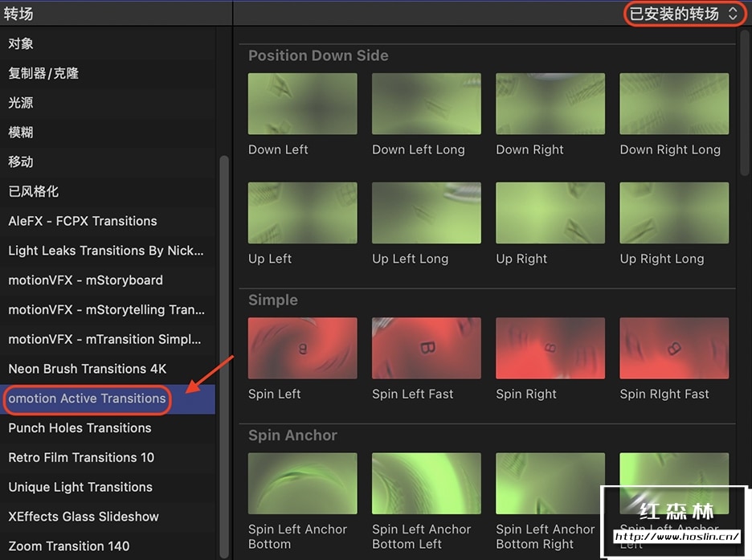Select the Spin Left Anchor Bottom thumbnail
This screenshot has height=560, width=752.
click(302, 483)
